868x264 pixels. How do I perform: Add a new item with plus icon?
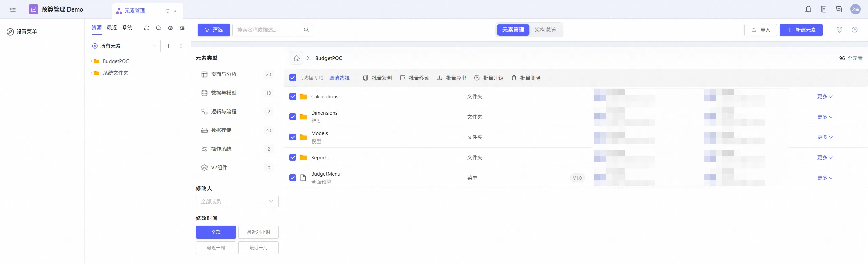pyautogui.click(x=169, y=46)
